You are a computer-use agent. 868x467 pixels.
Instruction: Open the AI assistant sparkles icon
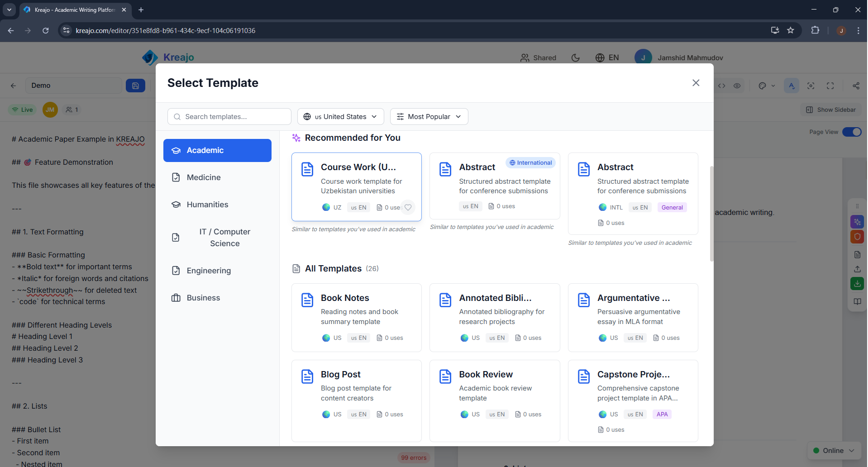tap(858, 222)
